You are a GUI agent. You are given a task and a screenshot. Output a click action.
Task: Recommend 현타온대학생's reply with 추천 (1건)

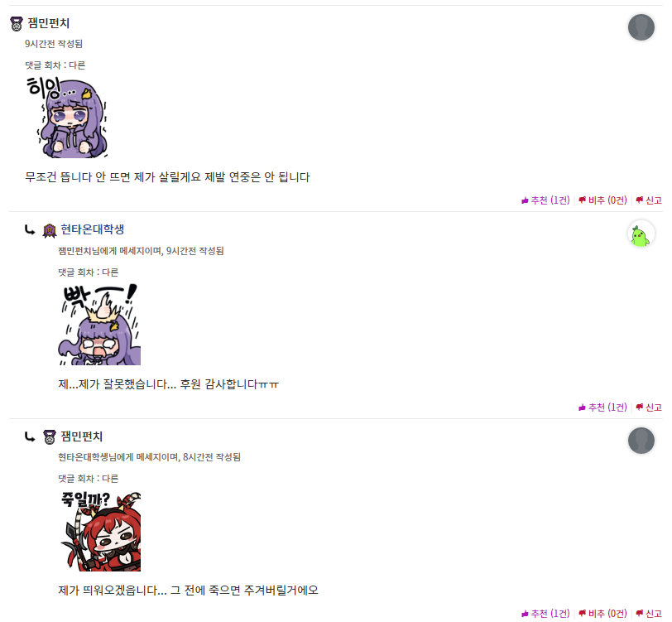click(603, 407)
